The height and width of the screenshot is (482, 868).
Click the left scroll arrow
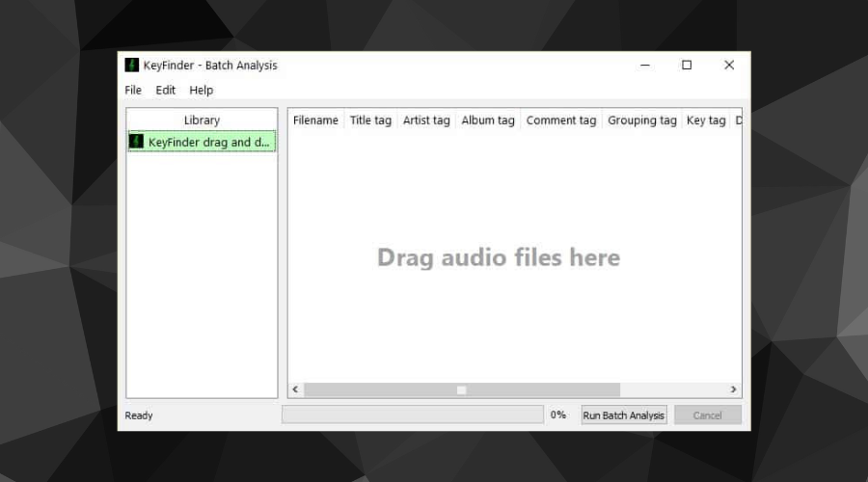[x=296, y=389]
